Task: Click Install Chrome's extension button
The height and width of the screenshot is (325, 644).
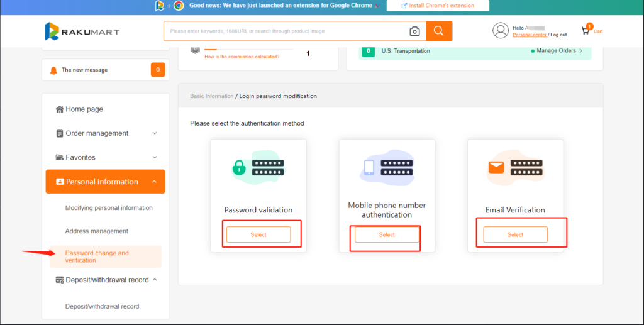Action: (x=438, y=6)
